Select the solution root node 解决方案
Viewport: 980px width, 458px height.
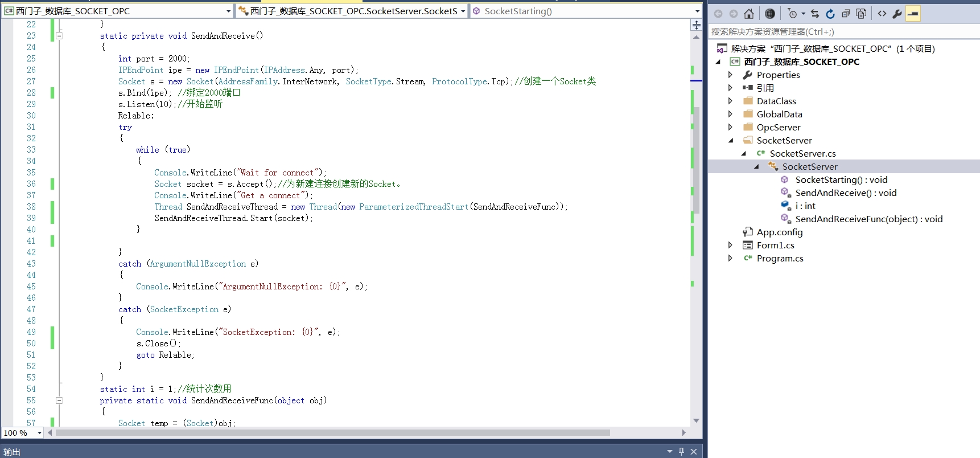[x=833, y=48]
